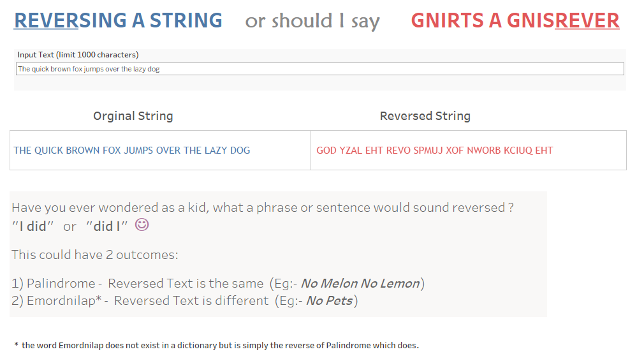Screen dimensions: 644x361
Task: Select the original string text cell
Action: [x=160, y=151]
